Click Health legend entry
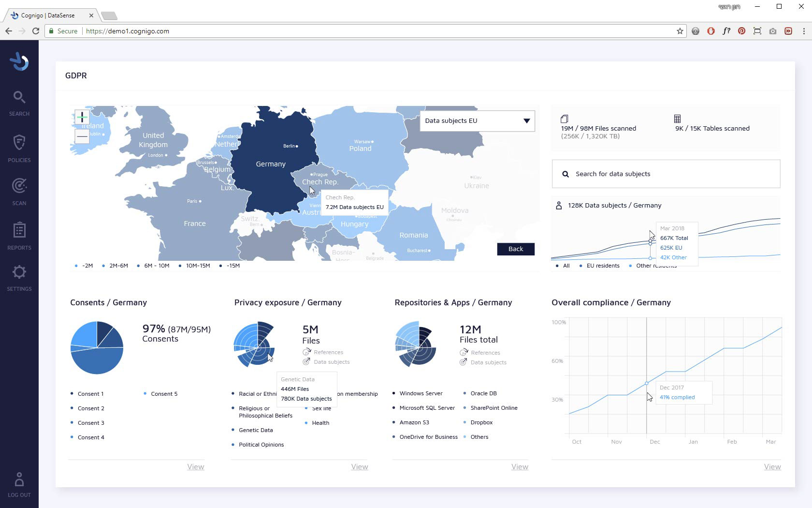The image size is (812, 508). coord(317,423)
